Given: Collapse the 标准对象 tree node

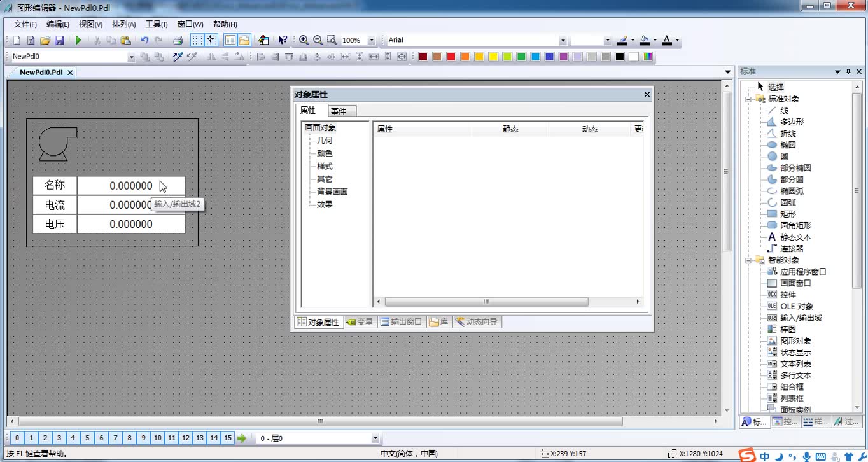Looking at the screenshot, I should click(x=749, y=99).
